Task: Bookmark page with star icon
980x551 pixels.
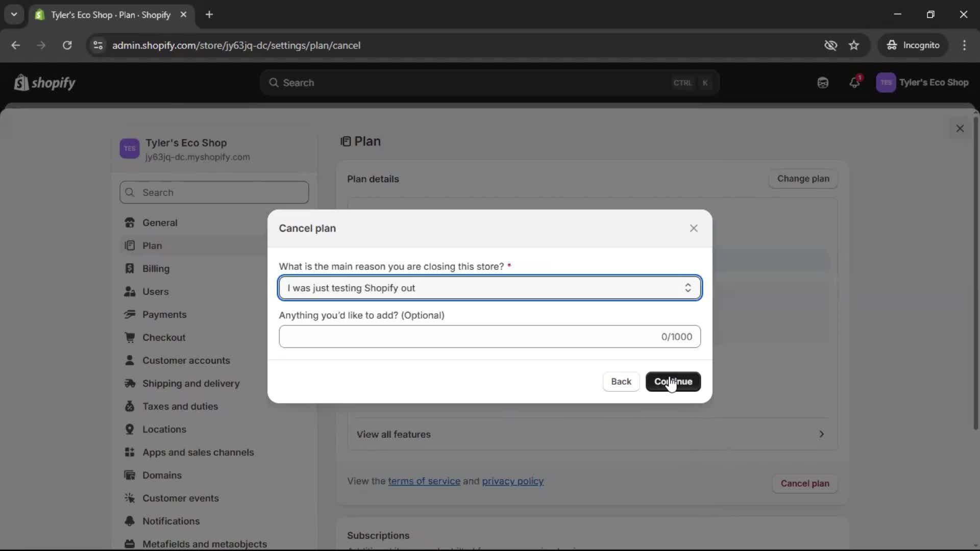Action: pos(854,45)
